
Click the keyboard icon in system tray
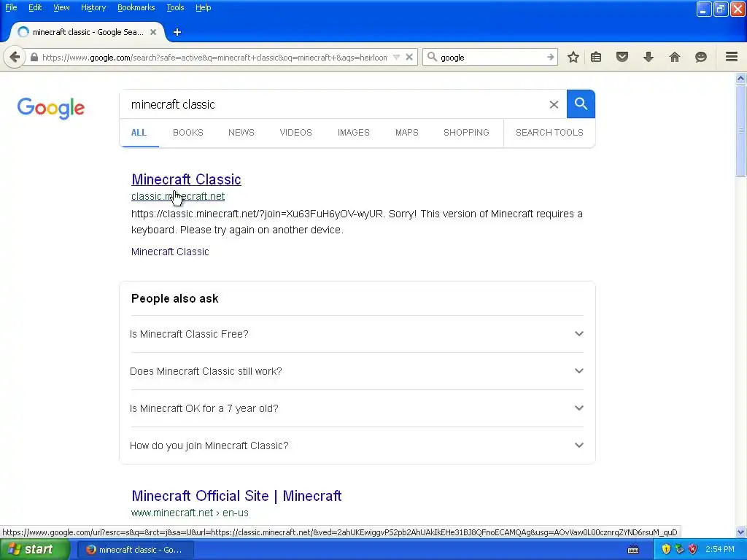(x=633, y=550)
